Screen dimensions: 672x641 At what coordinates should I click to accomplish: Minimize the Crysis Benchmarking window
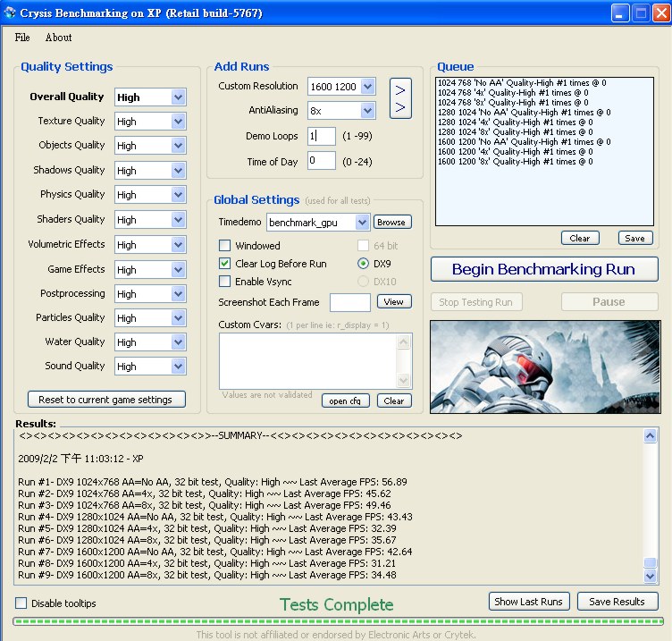pos(619,13)
